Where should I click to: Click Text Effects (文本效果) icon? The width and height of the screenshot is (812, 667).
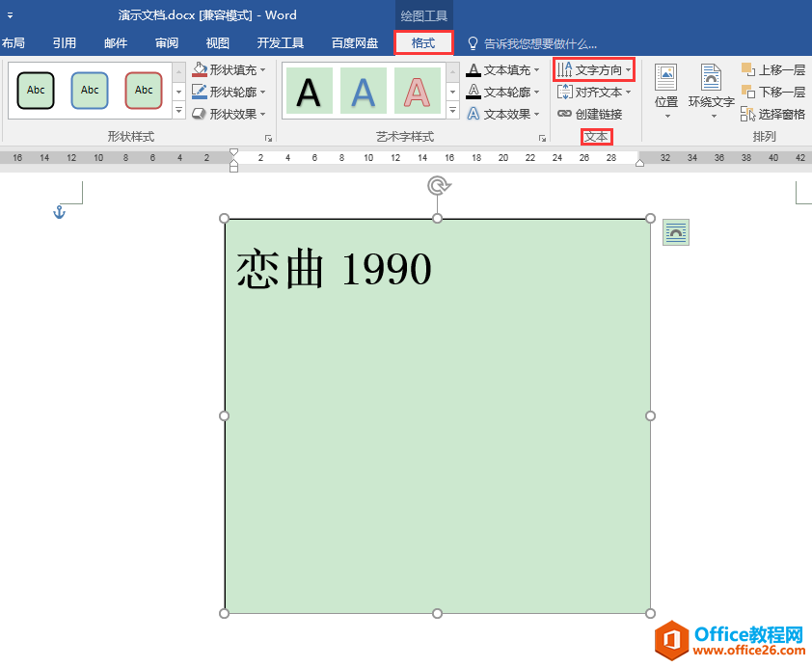tap(474, 114)
